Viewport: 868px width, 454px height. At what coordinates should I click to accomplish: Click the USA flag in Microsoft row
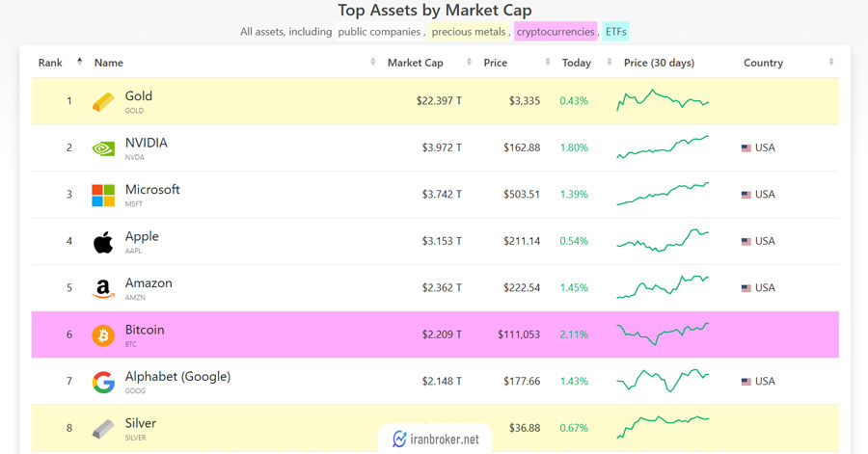[x=746, y=195]
